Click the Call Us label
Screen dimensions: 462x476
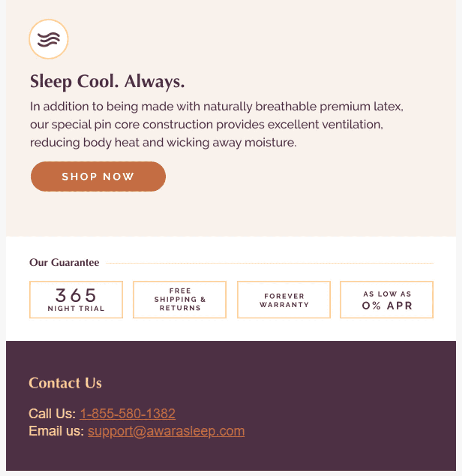(52, 414)
